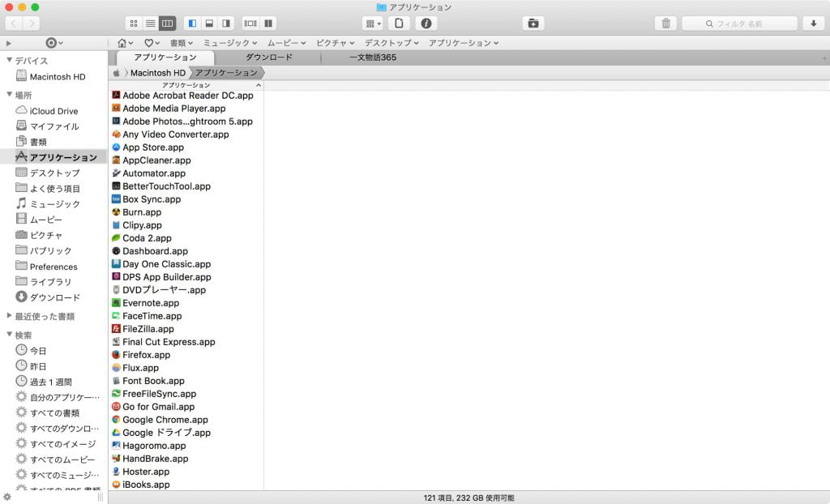Go forward with the right arrow button

(x=32, y=23)
